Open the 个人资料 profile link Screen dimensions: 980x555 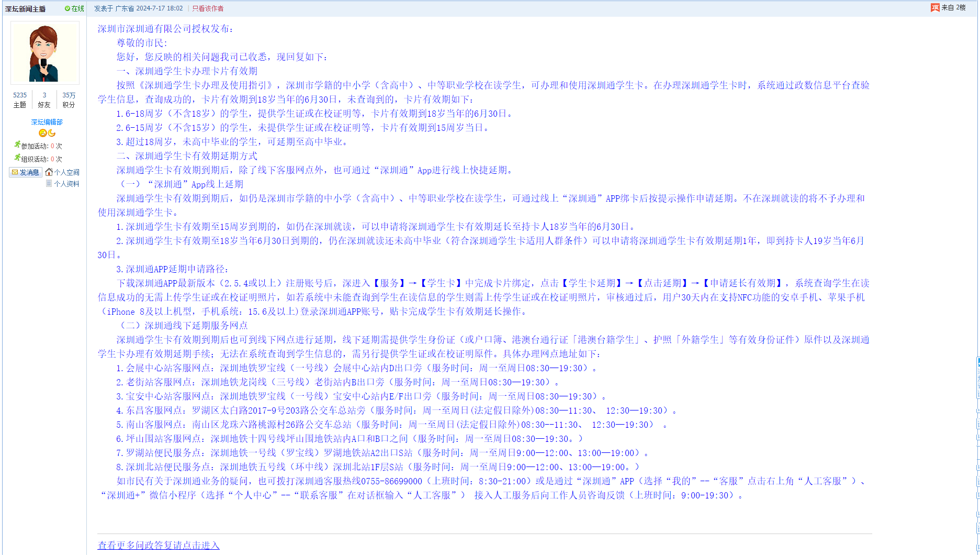[67, 184]
